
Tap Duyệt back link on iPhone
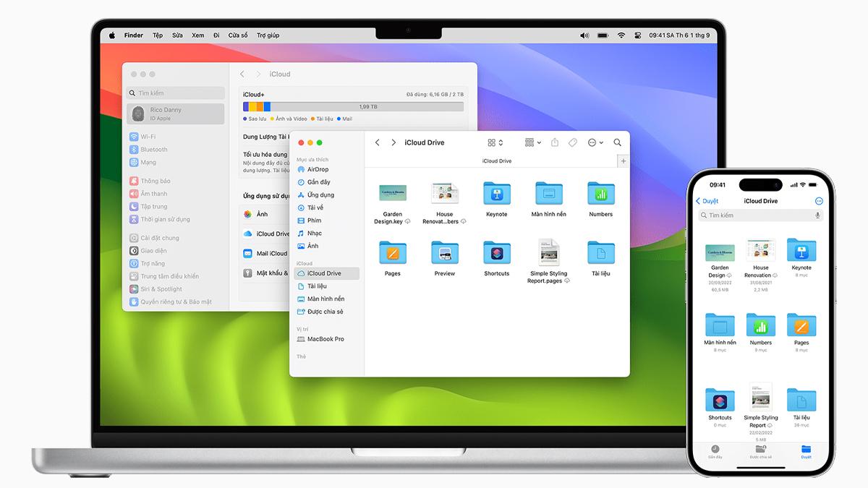point(707,201)
